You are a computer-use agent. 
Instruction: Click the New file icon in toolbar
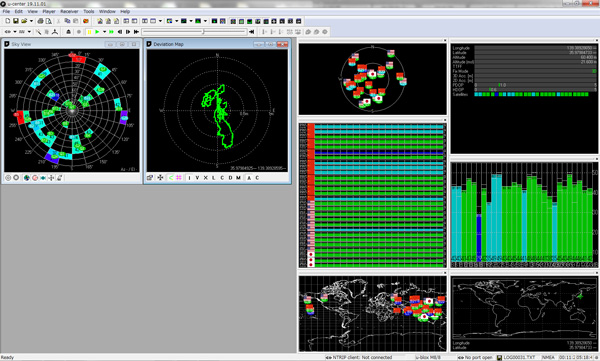7,21
